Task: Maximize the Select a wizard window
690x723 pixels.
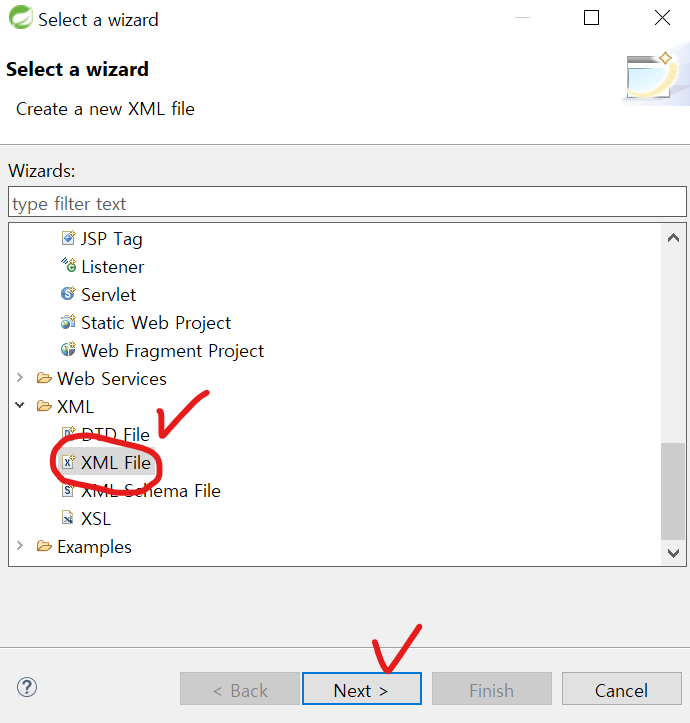Action: coord(591,18)
